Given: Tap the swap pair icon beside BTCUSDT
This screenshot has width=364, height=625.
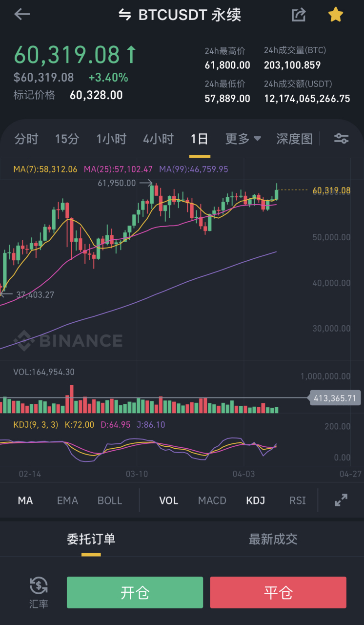Looking at the screenshot, I should (x=125, y=15).
